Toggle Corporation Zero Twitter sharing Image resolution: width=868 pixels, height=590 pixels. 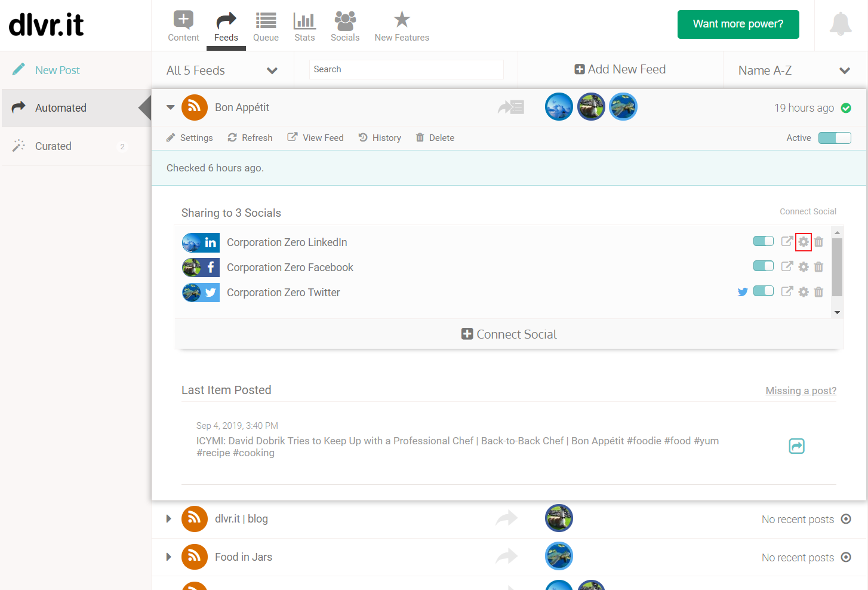point(764,291)
